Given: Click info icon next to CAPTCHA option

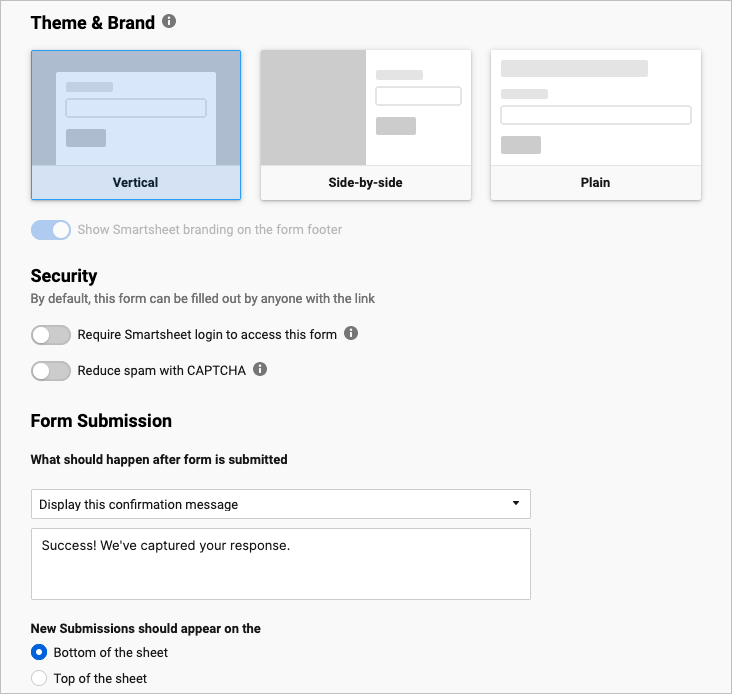Looking at the screenshot, I should [260, 370].
